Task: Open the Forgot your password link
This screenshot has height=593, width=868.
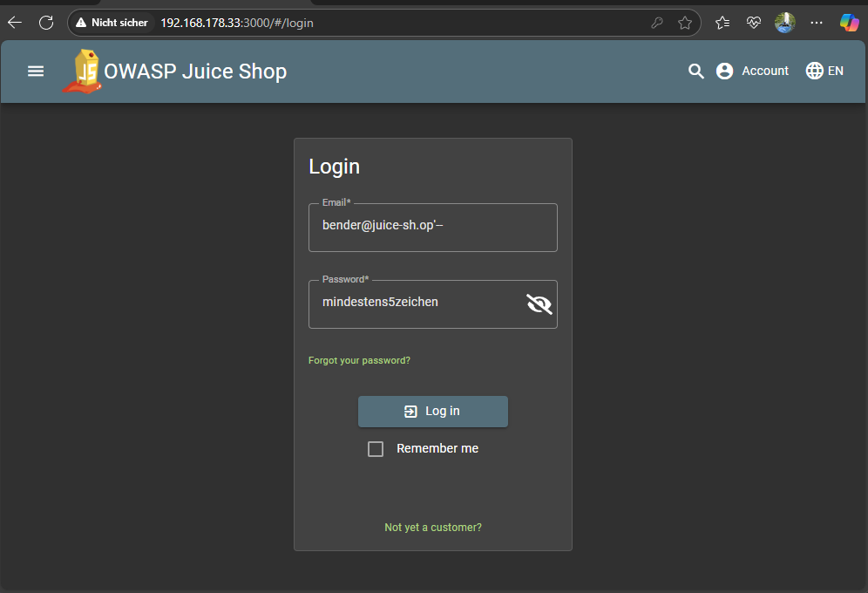Action: pos(359,359)
